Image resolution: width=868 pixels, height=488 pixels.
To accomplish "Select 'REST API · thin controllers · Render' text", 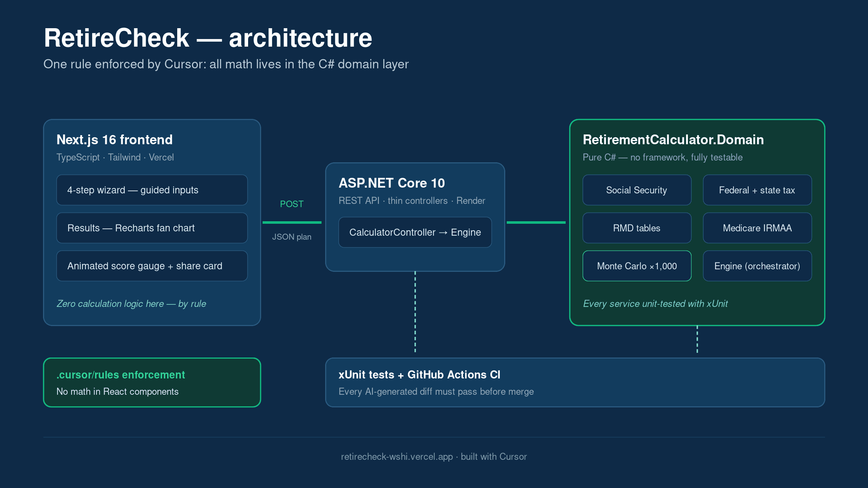I will pyautogui.click(x=412, y=201).
